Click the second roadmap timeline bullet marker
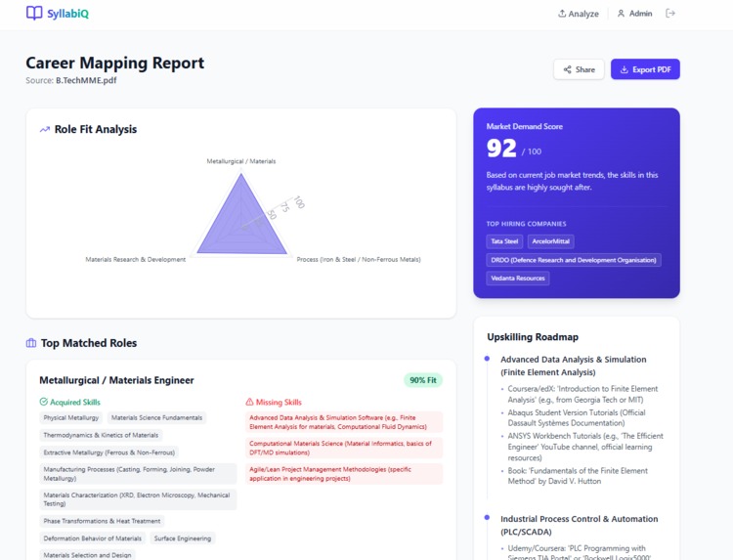Image resolution: width=733 pixels, height=560 pixels. tap(487, 517)
